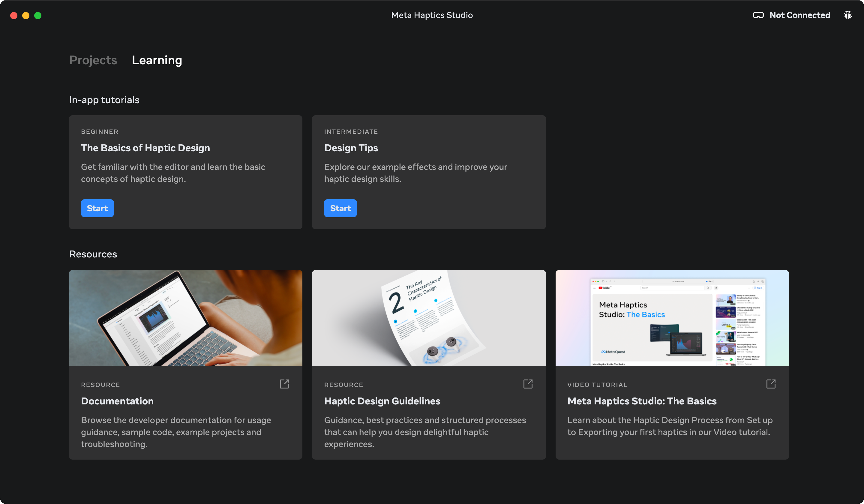Click the VIDEO TUTORIAL label
Image resolution: width=864 pixels, height=504 pixels.
point(597,385)
